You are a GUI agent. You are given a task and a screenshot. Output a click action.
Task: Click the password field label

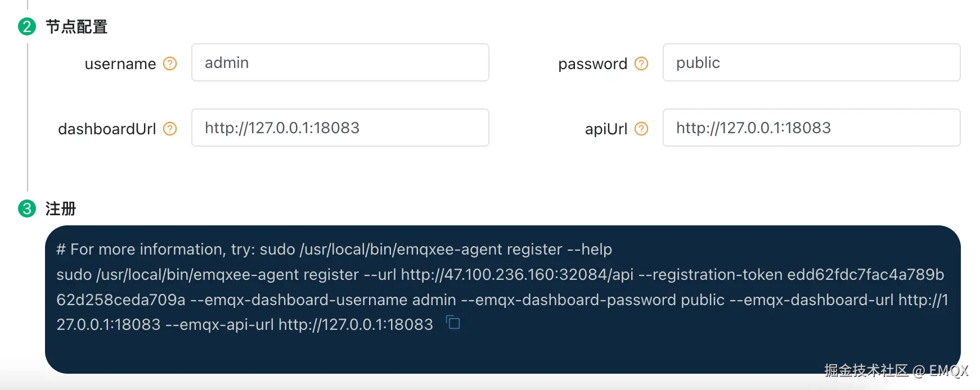[592, 64]
